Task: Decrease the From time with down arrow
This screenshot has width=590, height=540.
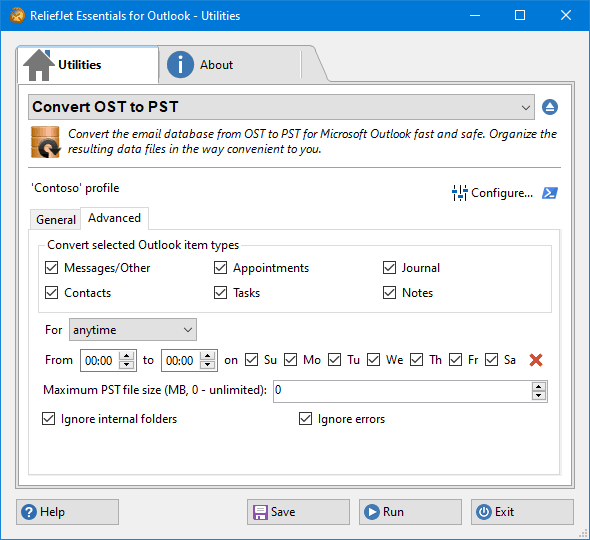Action: pos(127,365)
